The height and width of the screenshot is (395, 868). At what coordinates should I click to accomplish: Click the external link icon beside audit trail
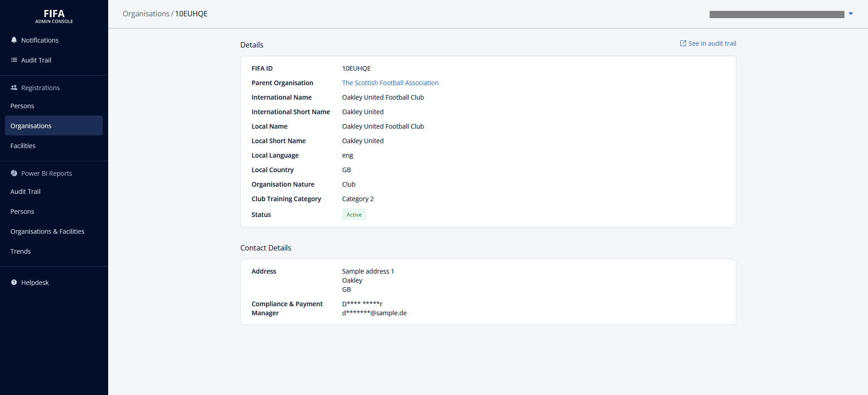click(x=683, y=43)
